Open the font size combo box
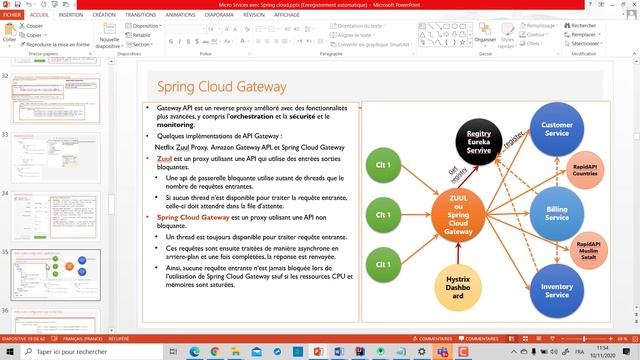The image size is (640, 360). (213, 29)
